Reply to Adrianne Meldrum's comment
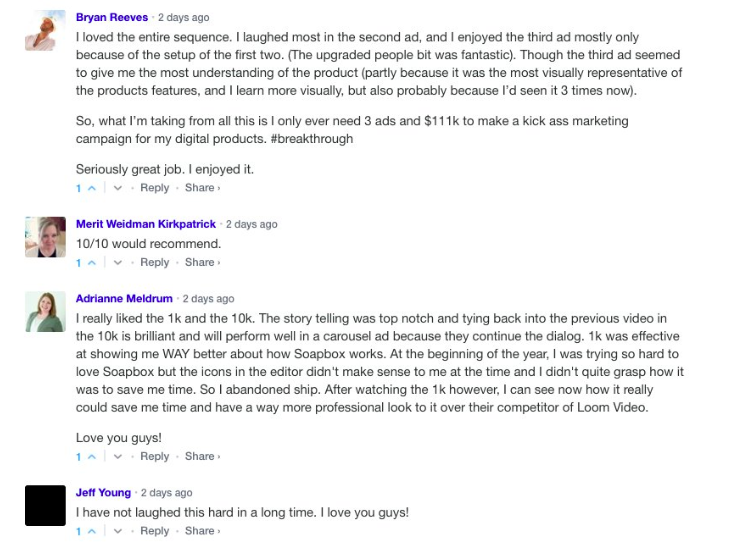The height and width of the screenshot is (550, 742). [x=154, y=456]
